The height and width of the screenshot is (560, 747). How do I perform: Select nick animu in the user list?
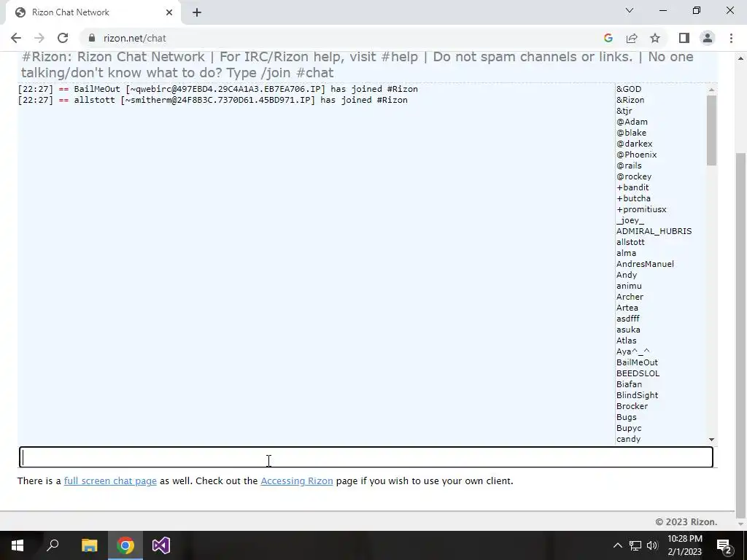point(629,286)
